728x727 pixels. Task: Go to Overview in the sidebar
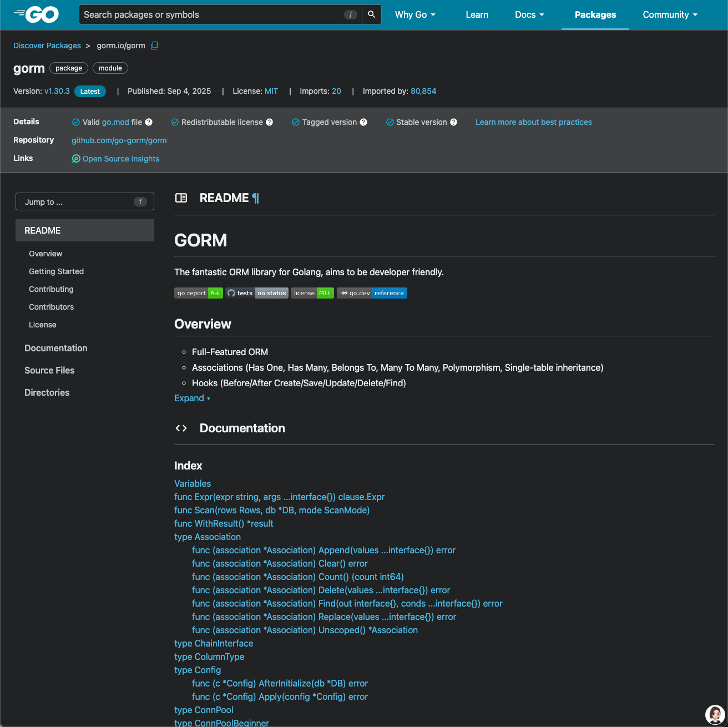click(46, 254)
